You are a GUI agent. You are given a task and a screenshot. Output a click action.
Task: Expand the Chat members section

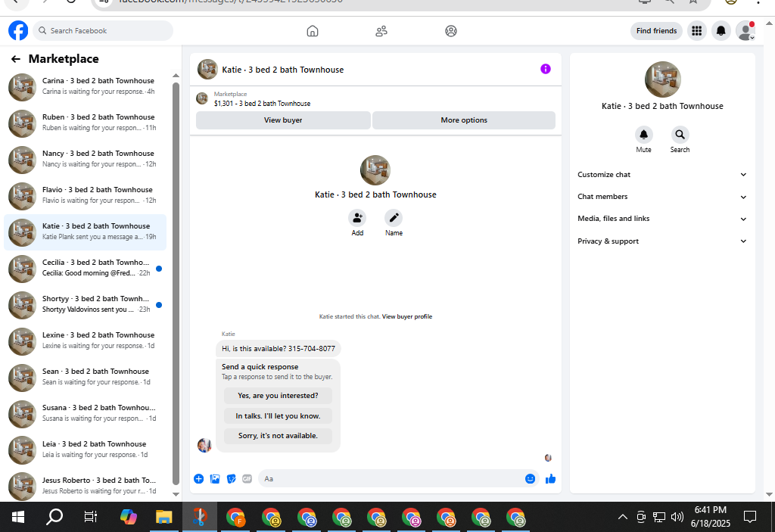coord(661,197)
